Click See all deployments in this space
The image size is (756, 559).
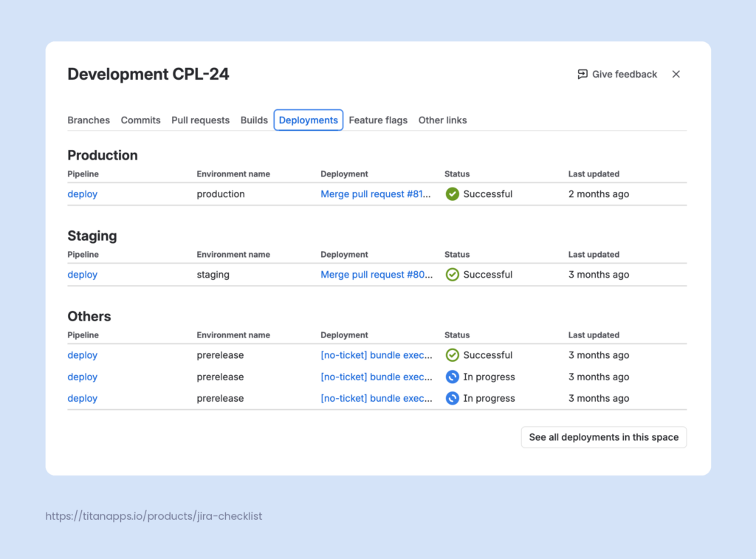click(604, 437)
